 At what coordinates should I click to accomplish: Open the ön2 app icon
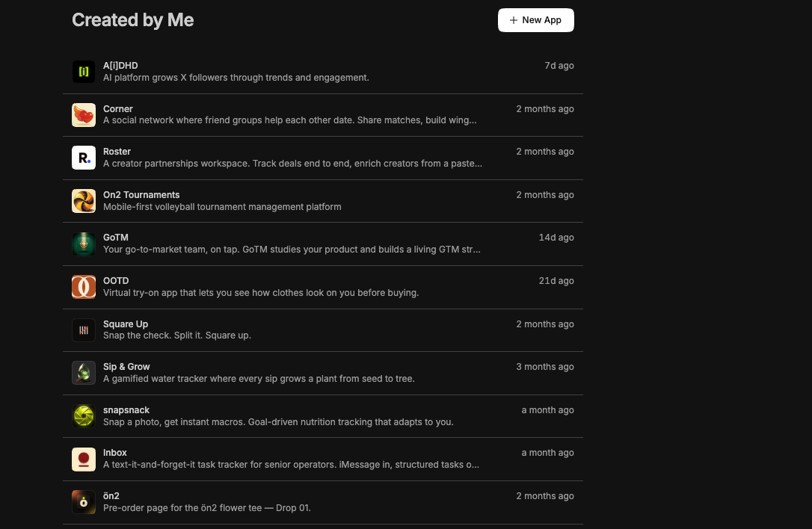84,502
